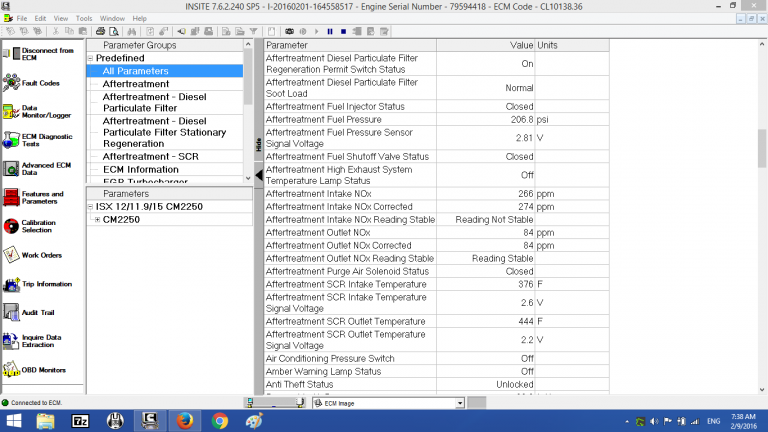
Task: Click the Parameters panel header
Action: click(169, 194)
